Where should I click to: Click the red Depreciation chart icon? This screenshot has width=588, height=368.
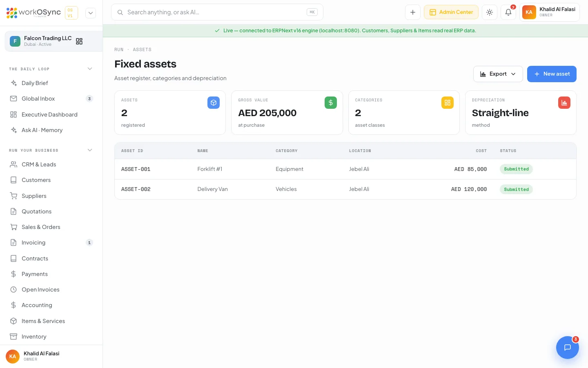click(564, 103)
